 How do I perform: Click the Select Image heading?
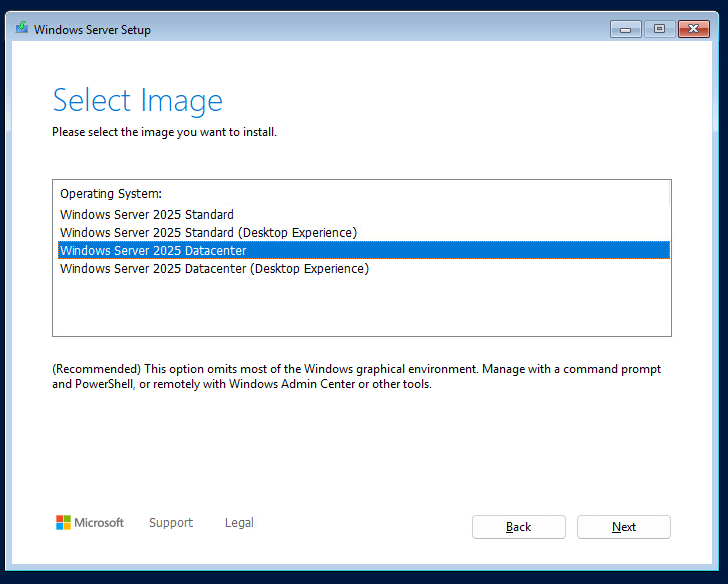point(137,100)
